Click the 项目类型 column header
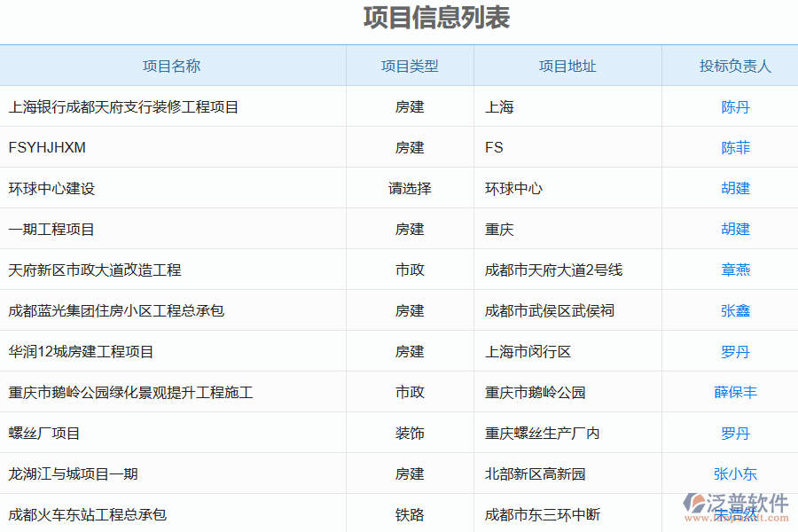This screenshot has height=532, width=798. (410, 65)
